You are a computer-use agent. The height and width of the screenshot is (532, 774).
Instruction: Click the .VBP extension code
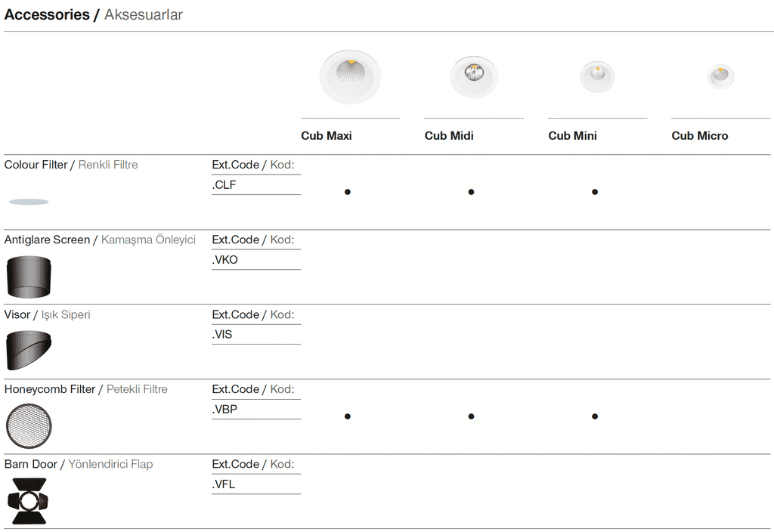(x=224, y=410)
